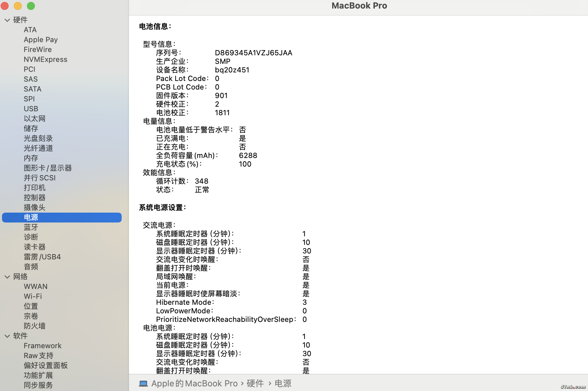Screen dimensions: 588x391
Task: Collapse the 硬件 section in the sidebar
Action: pos(7,20)
